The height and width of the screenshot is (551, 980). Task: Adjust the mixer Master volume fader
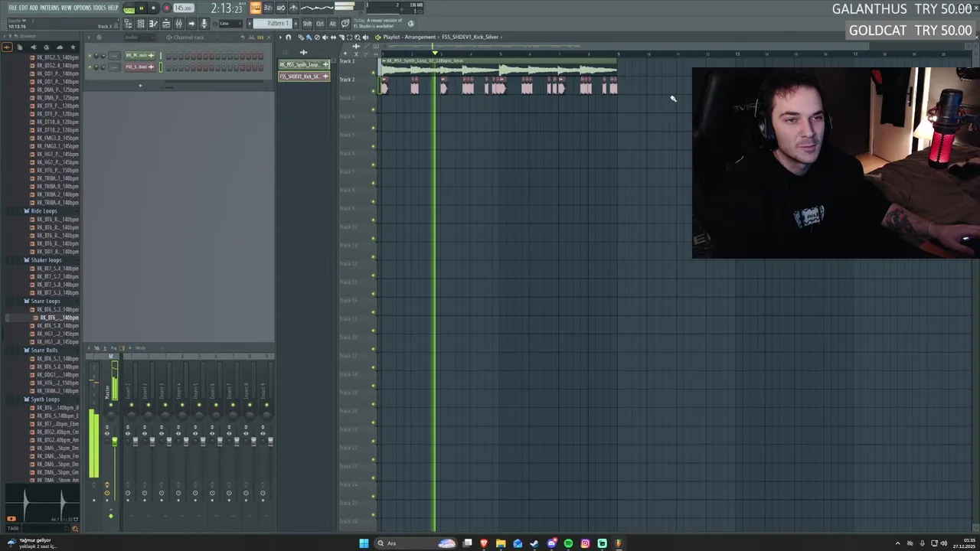click(x=114, y=442)
